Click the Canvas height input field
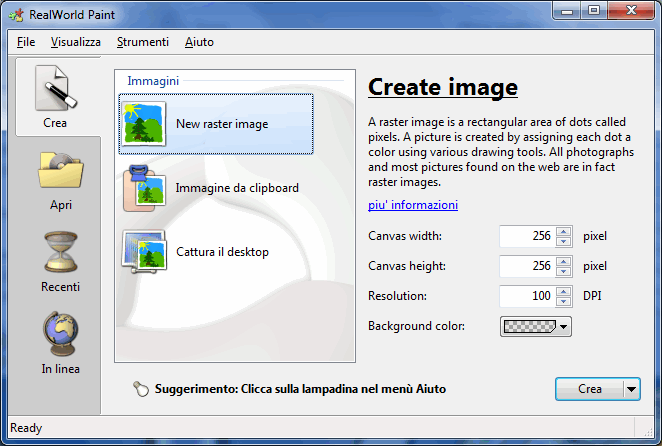The image size is (662, 446). pyautogui.click(x=527, y=266)
